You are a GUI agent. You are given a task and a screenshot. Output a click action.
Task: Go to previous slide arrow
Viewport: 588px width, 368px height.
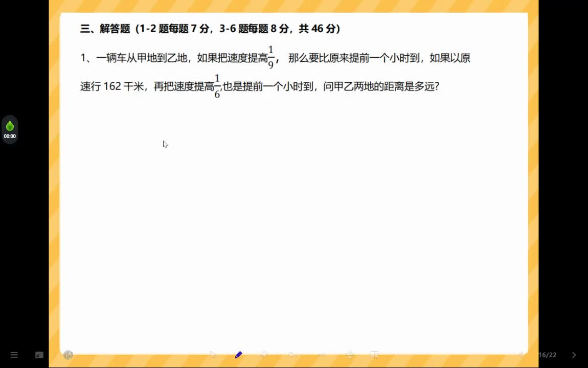(521, 355)
